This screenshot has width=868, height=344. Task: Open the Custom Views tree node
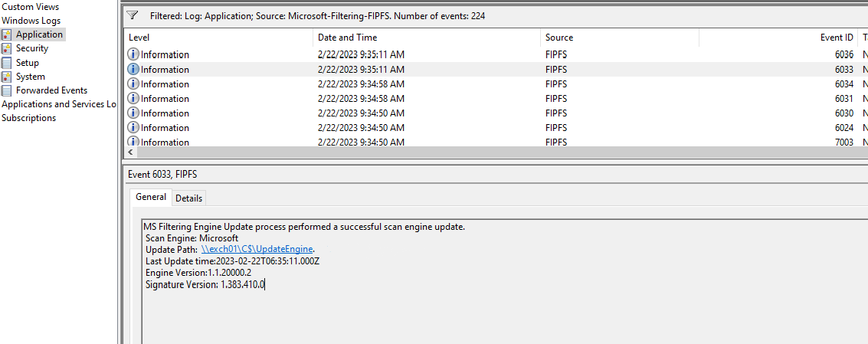pyautogui.click(x=31, y=7)
